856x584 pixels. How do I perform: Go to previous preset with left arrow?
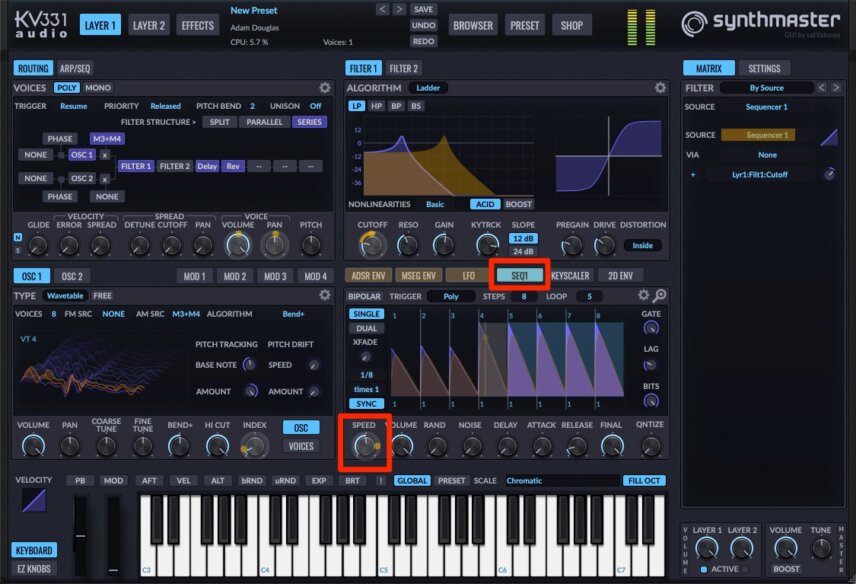click(383, 9)
